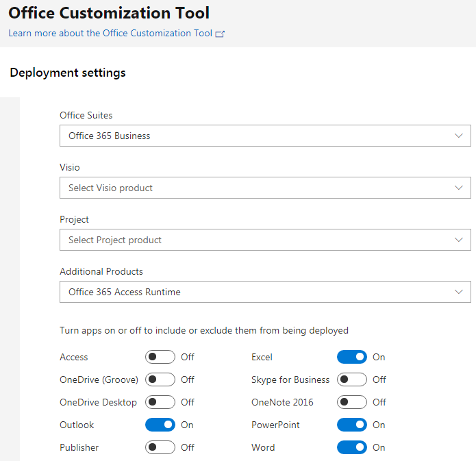
Task: Click the chevron arrow in Project box
Action: (459, 240)
